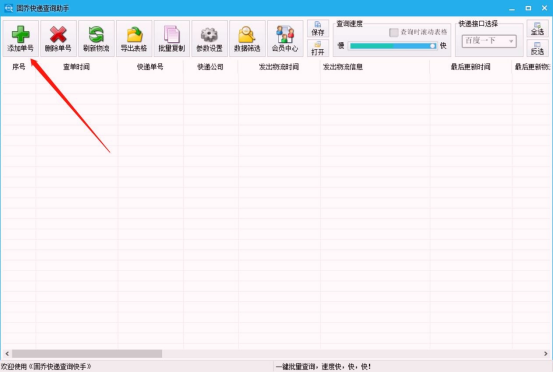554x373 pixels.
Task: Click the 反选 invert selection button
Action: 537,48
